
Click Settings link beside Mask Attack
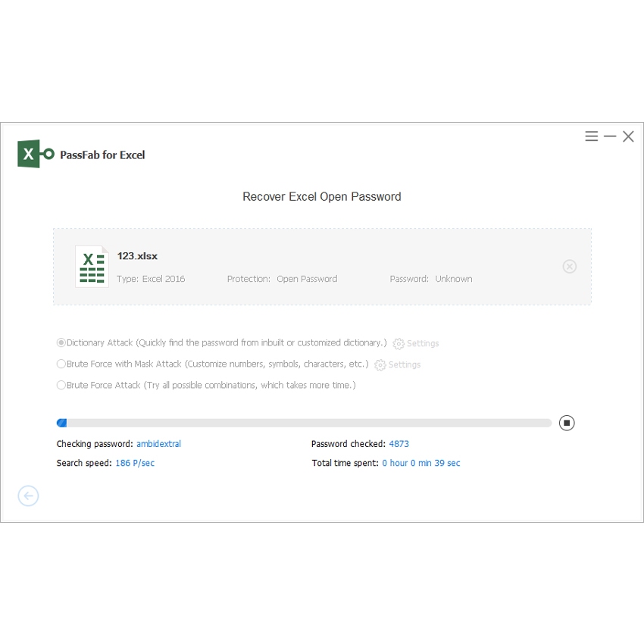(405, 364)
